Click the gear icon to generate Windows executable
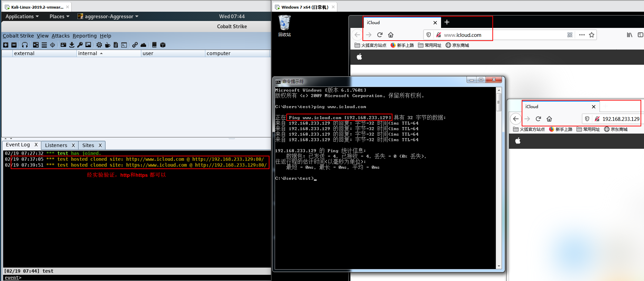 click(99, 45)
